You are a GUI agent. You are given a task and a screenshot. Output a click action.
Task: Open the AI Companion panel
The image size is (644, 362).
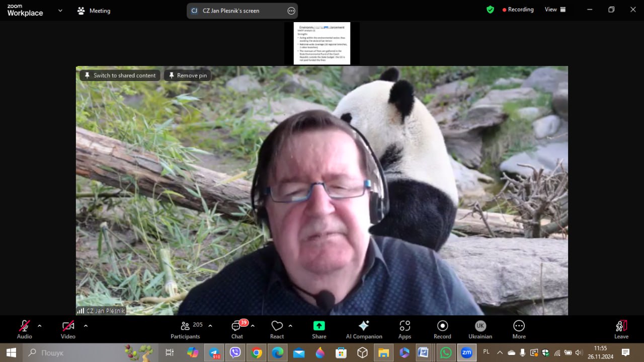[364, 329]
